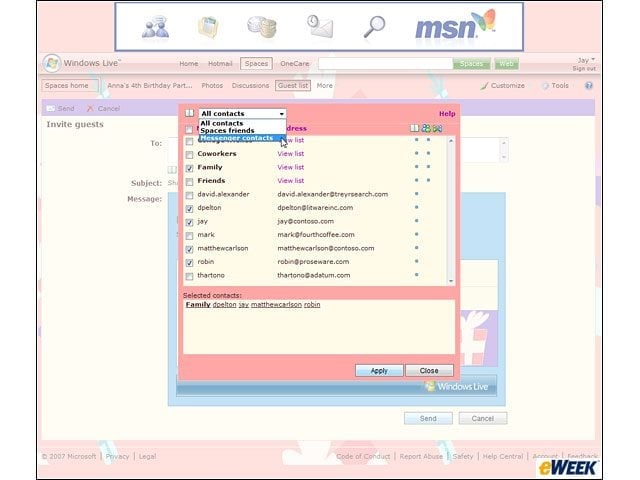The height and width of the screenshot is (480, 640).
Task: Click the database stack icon in banner
Action: [x=262, y=27]
